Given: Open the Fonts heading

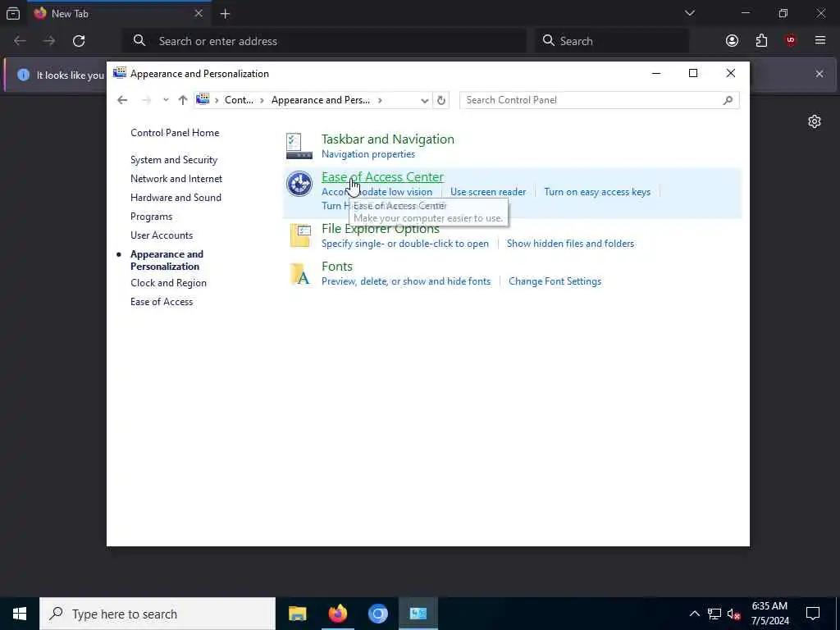Looking at the screenshot, I should [x=337, y=267].
